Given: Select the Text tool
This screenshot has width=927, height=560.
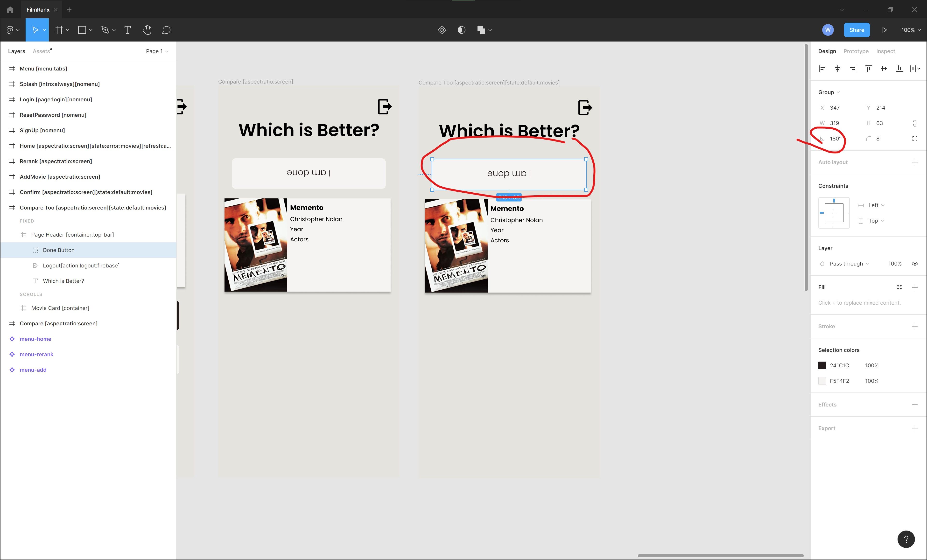Looking at the screenshot, I should pyautogui.click(x=127, y=30).
